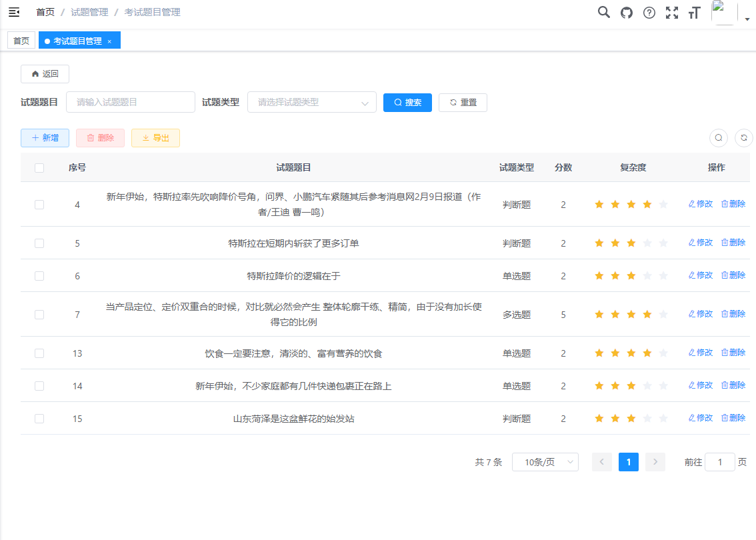The image size is (756, 540).
Task: Click the 返回 button
Action: (x=45, y=74)
